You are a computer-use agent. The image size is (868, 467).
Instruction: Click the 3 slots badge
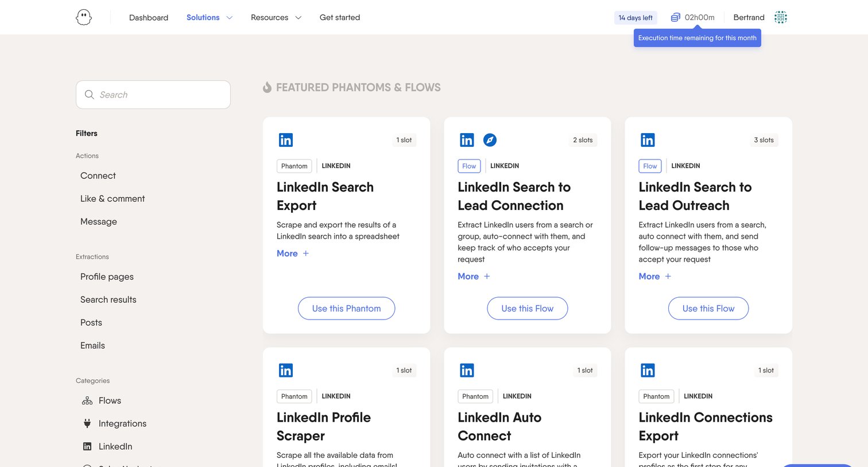pyautogui.click(x=764, y=140)
